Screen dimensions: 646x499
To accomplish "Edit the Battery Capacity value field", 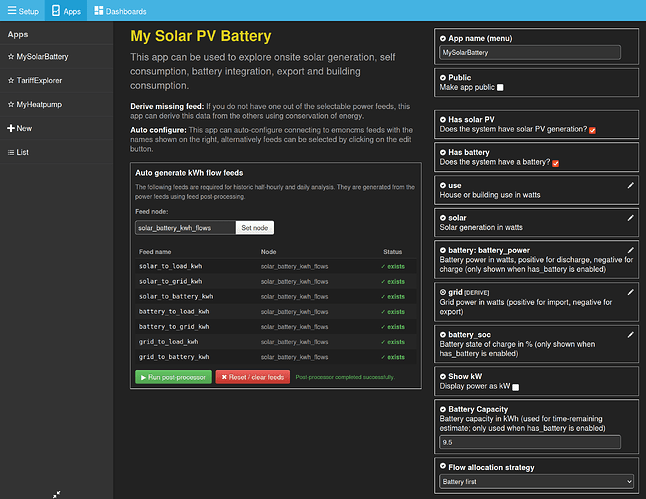I will coord(530,442).
